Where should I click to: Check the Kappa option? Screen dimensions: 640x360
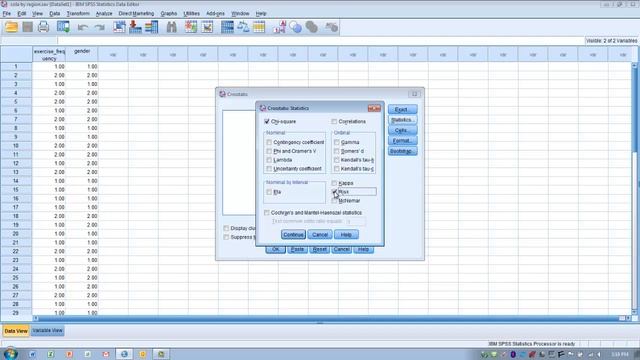click(x=334, y=183)
